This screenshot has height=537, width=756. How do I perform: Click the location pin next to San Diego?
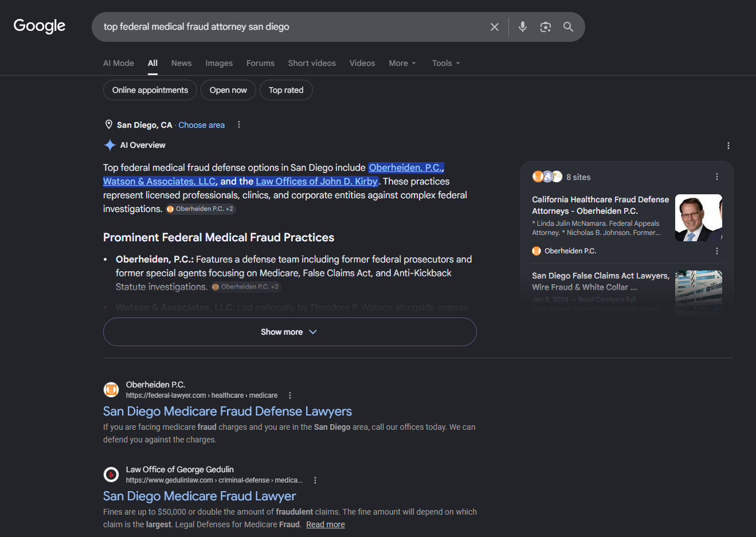tap(109, 125)
